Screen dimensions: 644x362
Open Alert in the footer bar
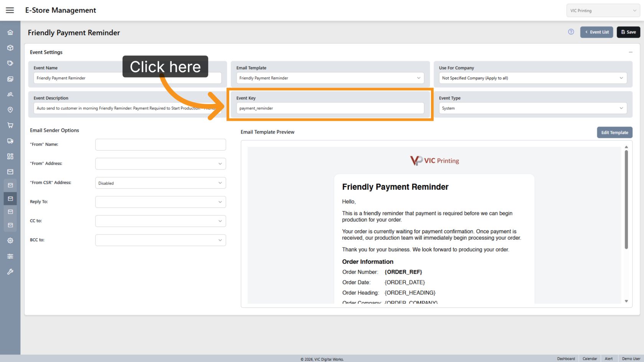point(609,359)
